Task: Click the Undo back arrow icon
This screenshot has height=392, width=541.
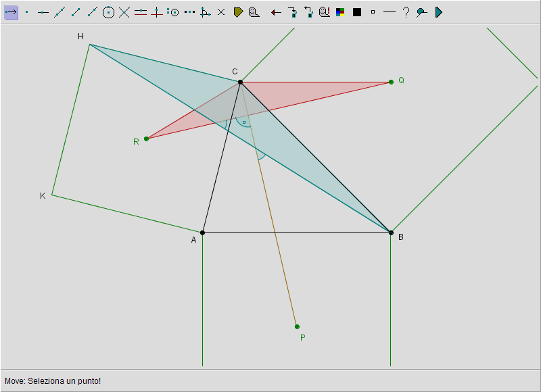Action: point(276,12)
